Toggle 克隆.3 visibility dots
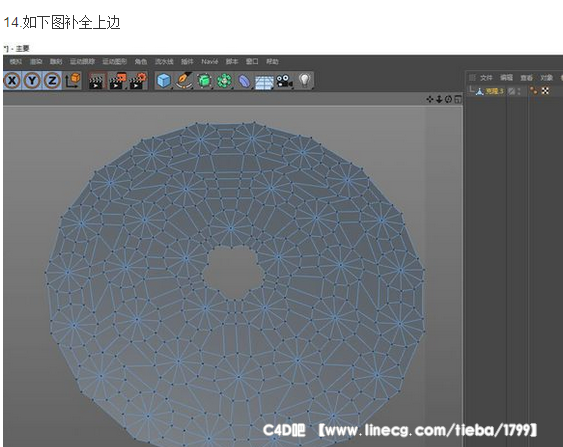This screenshot has height=447, width=563. click(x=519, y=91)
